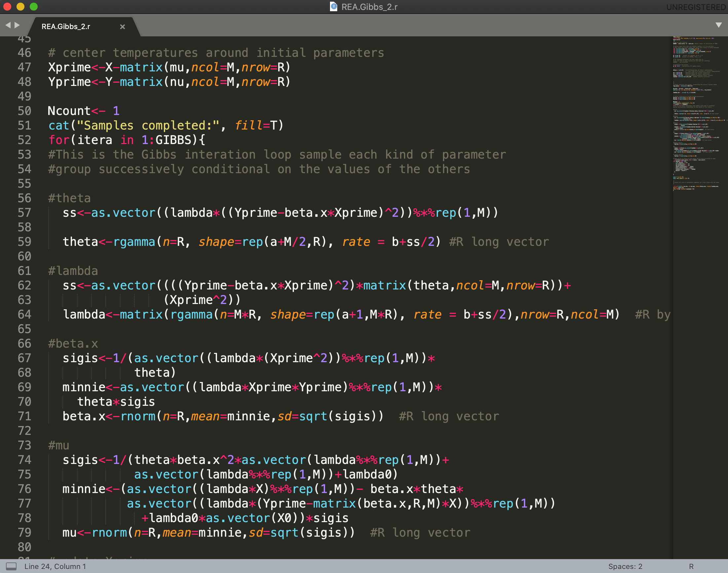728x573 pixels.
Task: Place cursor on the #theta comment line
Action: tap(69, 198)
